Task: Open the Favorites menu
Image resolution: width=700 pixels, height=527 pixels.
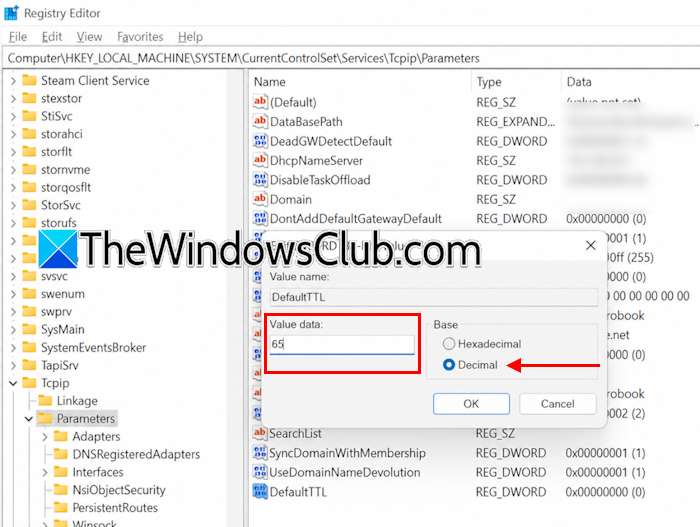Action: [x=140, y=37]
